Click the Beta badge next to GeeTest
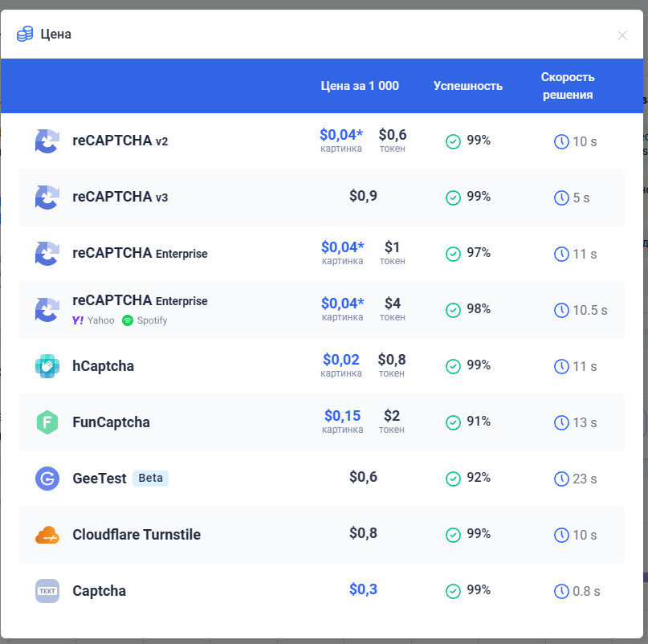 [x=150, y=479]
